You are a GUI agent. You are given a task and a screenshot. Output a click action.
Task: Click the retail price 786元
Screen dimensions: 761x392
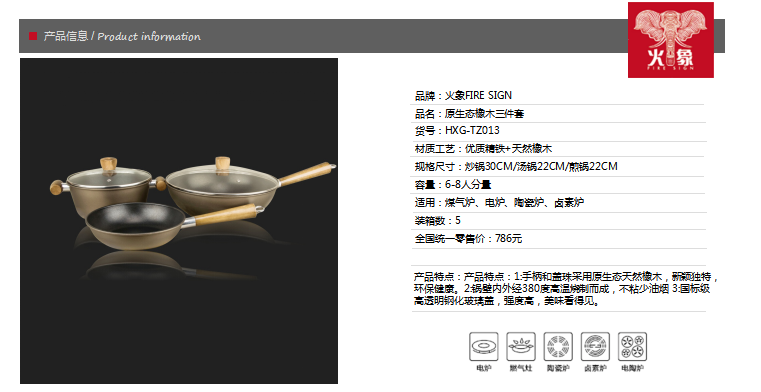click(x=508, y=239)
